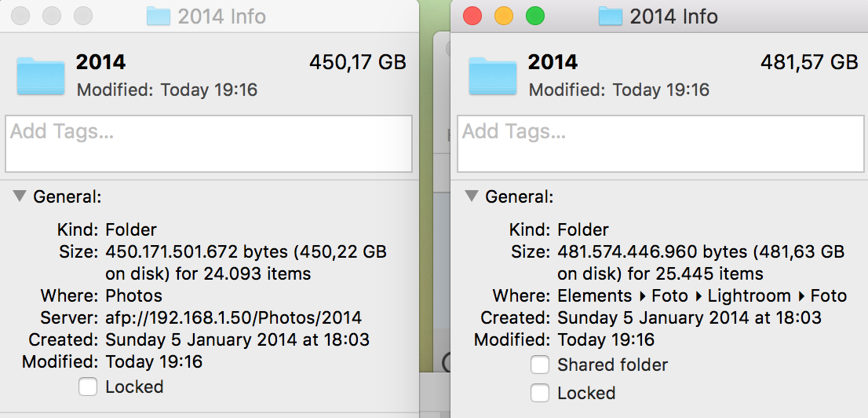Click the afp server address text
868x418 pixels.
point(234,317)
